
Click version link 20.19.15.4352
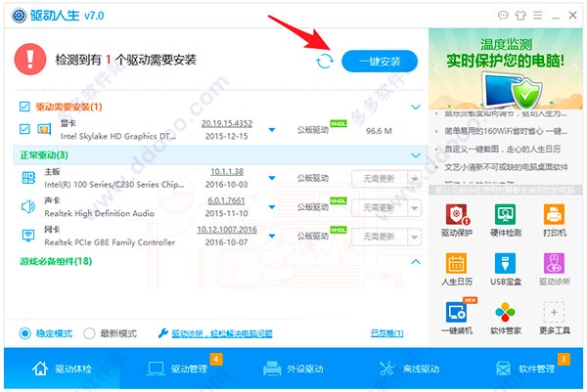pyautogui.click(x=227, y=123)
